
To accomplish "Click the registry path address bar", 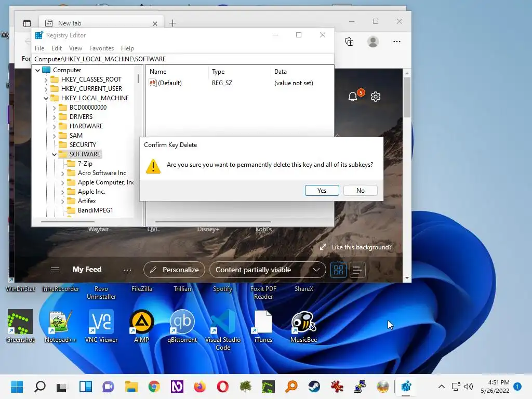I will pyautogui.click(x=182, y=59).
